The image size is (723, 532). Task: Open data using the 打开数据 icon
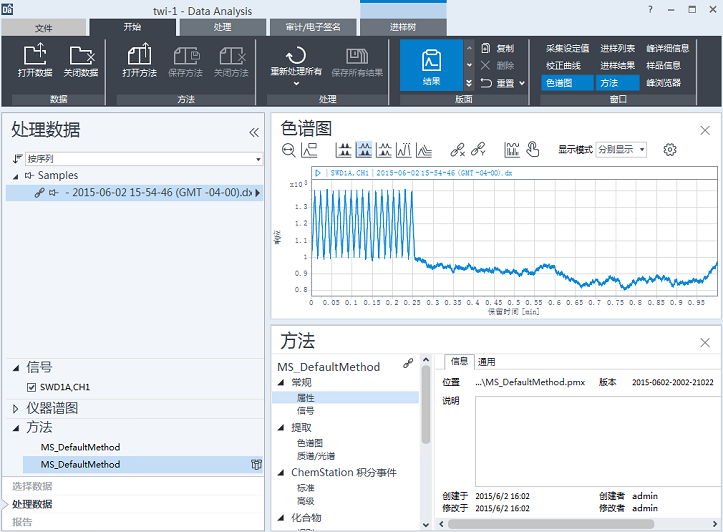pos(35,55)
